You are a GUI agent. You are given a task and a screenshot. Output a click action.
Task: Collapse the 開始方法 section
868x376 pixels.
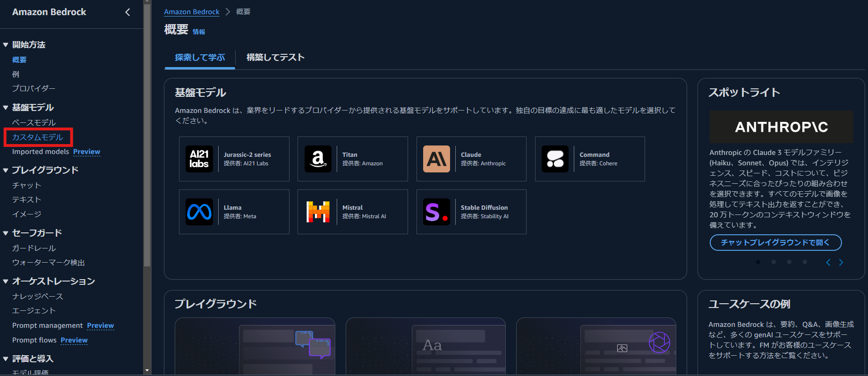pyautogui.click(x=6, y=45)
